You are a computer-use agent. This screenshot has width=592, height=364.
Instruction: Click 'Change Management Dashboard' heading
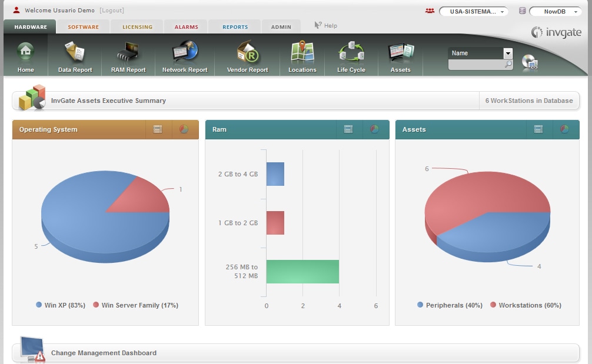tap(104, 353)
